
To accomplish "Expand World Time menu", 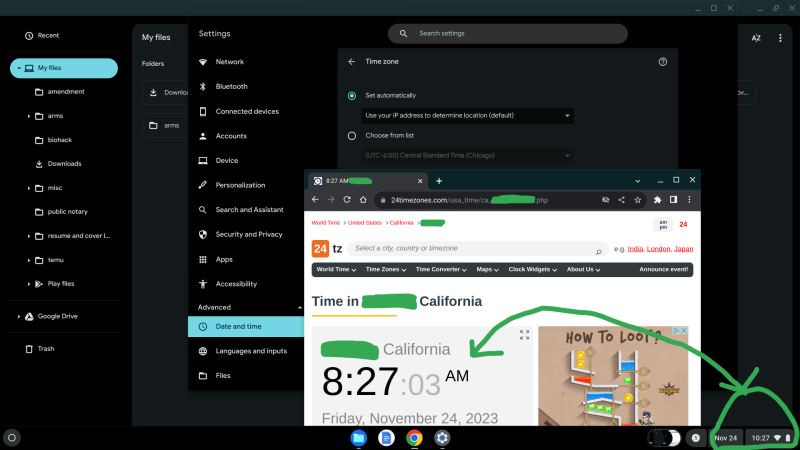I will click(336, 269).
